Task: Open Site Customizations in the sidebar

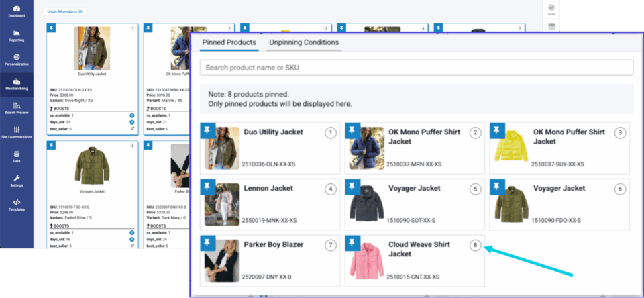Action: point(17,132)
